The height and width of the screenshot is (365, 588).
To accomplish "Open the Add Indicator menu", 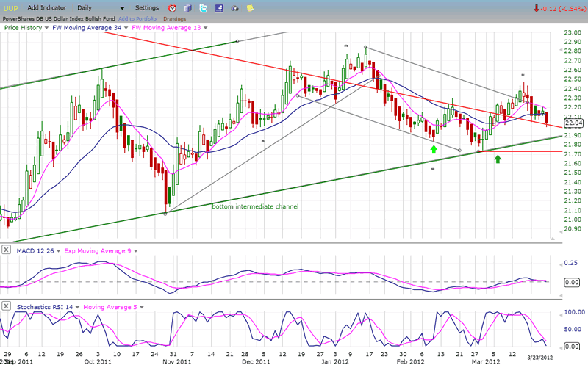I will tap(49, 7).
